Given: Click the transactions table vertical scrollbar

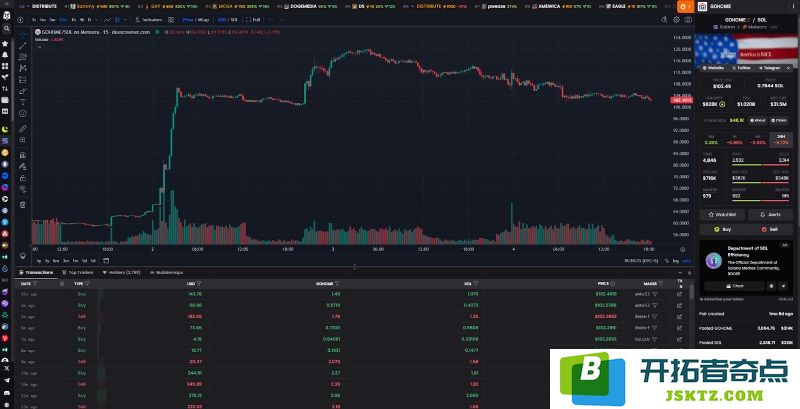Looking at the screenshot, I should [x=691, y=293].
